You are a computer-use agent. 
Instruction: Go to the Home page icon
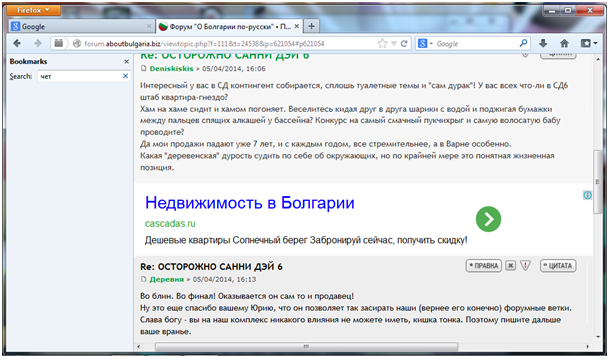click(x=564, y=43)
